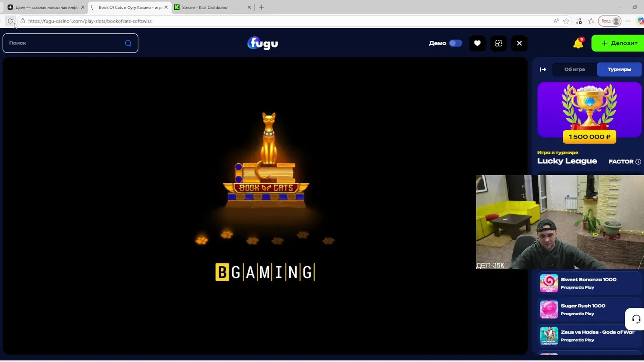This screenshot has width=644, height=362.
Task: Enter fullscreen mode icon
Action: tap(498, 43)
